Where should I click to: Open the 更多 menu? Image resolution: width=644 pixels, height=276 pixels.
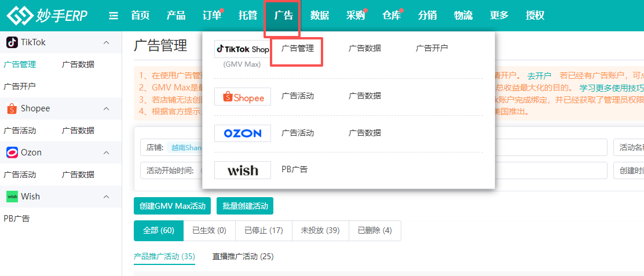pyautogui.click(x=499, y=16)
